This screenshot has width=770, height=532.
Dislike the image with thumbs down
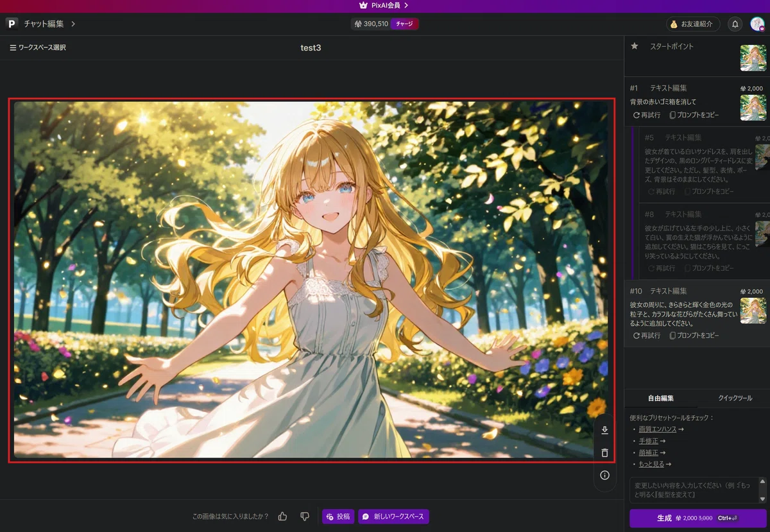click(x=305, y=517)
